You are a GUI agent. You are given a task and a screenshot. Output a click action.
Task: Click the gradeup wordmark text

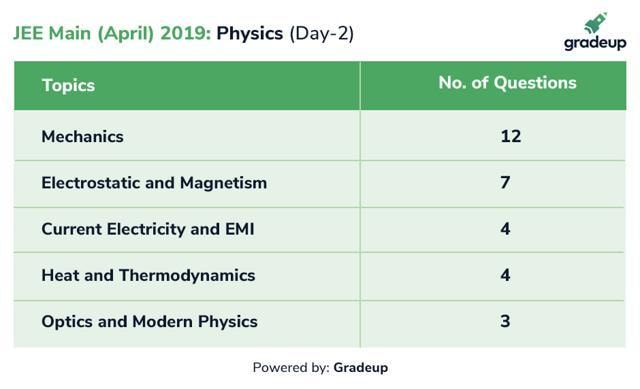click(595, 43)
